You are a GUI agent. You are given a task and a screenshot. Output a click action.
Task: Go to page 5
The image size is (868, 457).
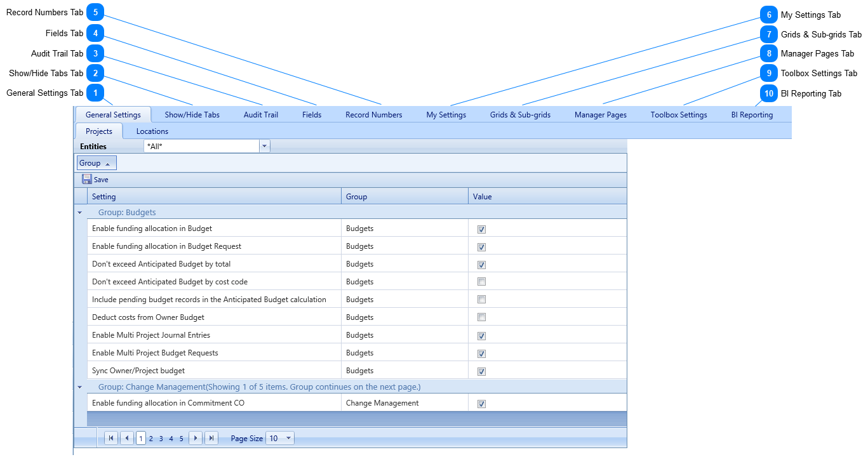coord(182,439)
